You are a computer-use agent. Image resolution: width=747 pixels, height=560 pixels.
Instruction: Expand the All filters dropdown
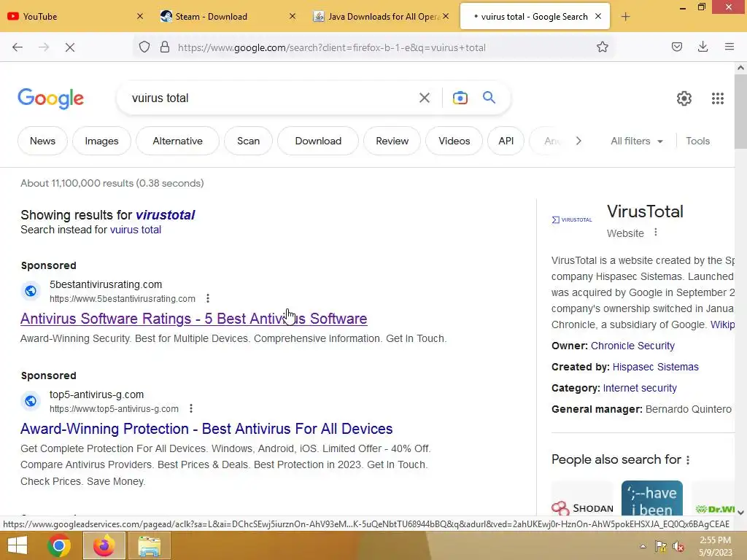point(636,141)
